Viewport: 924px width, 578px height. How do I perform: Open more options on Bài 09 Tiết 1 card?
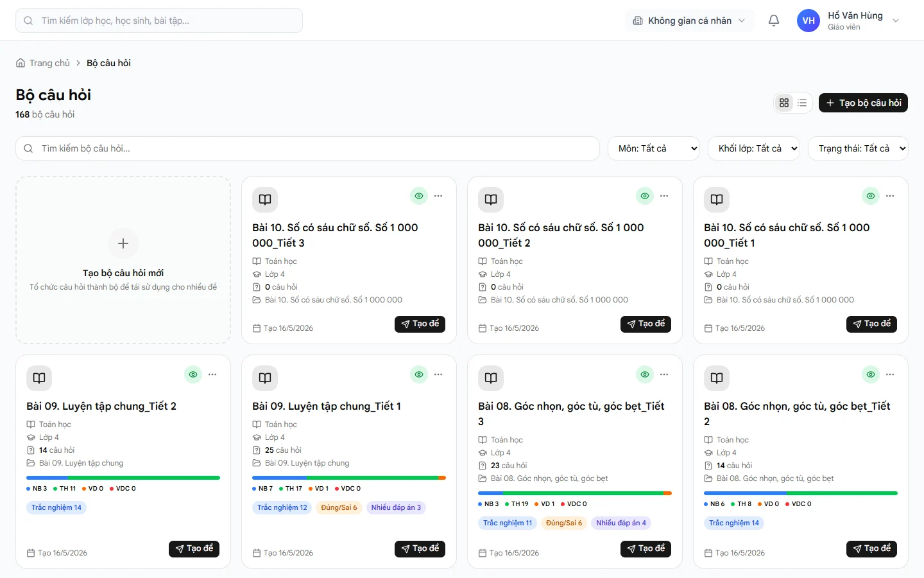pyautogui.click(x=438, y=374)
